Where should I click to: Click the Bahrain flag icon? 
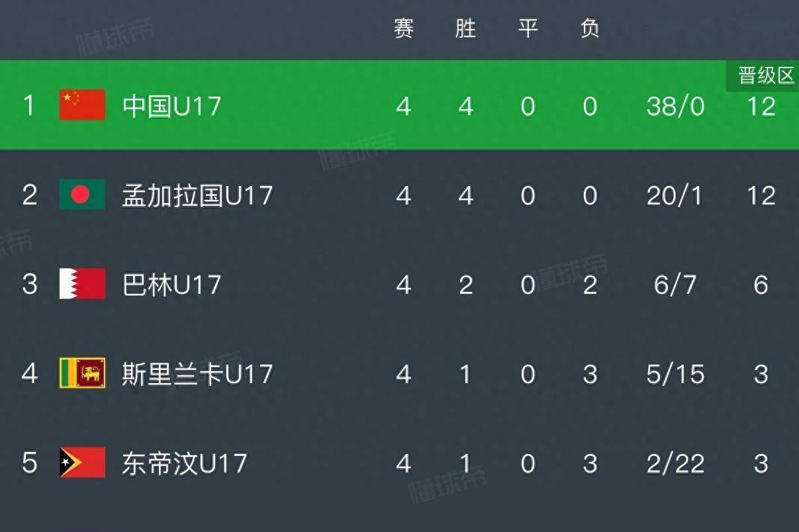[82, 284]
